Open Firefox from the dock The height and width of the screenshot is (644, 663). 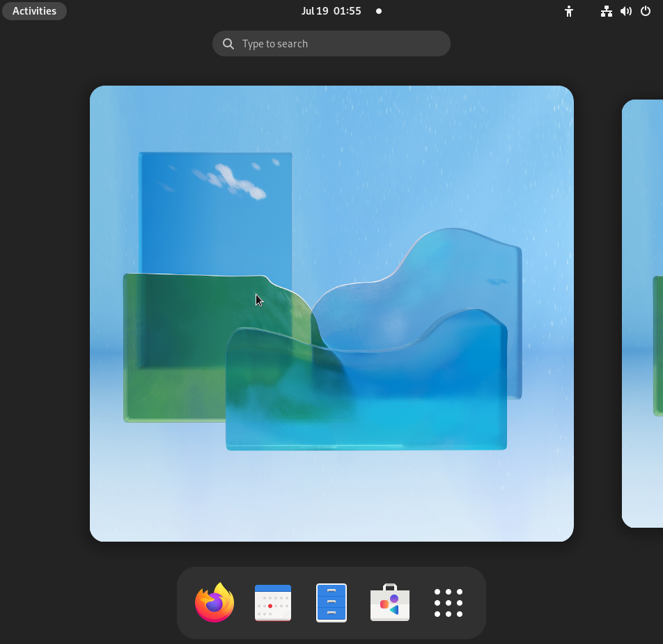pos(214,603)
